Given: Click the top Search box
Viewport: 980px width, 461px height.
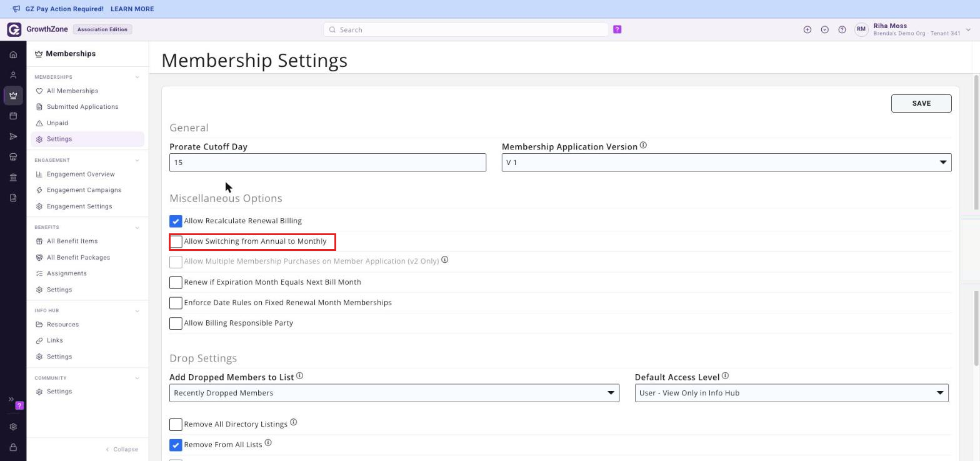Looking at the screenshot, I should (x=466, y=29).
